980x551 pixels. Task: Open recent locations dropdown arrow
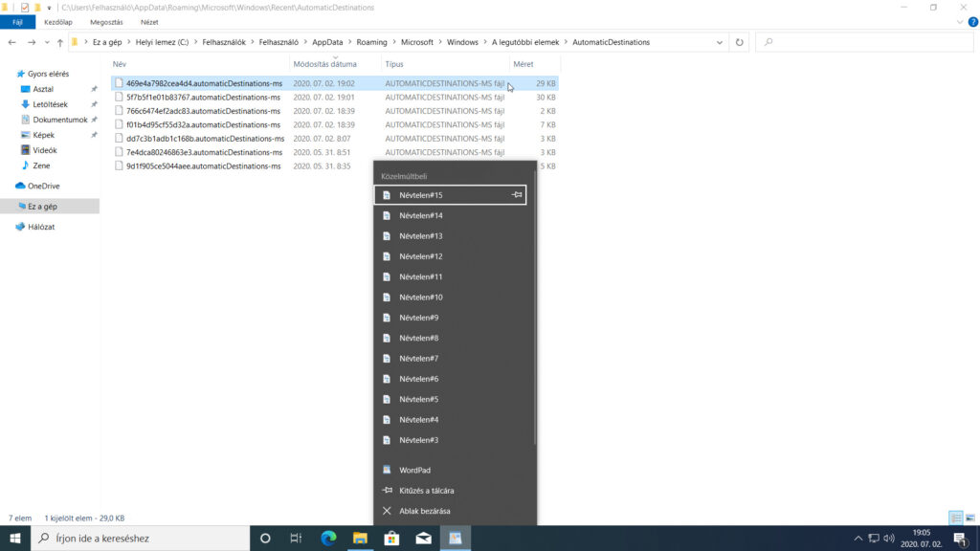[47, 42]
